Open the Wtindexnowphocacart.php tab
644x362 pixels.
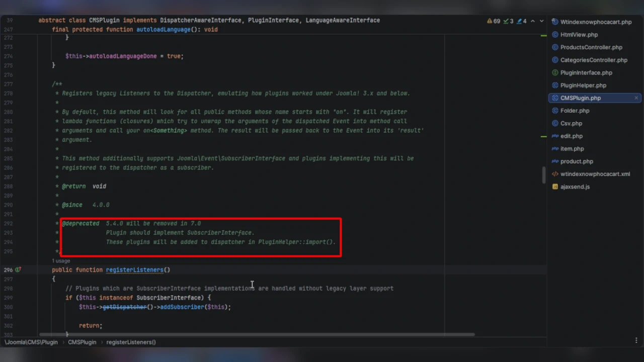point(595,22)
